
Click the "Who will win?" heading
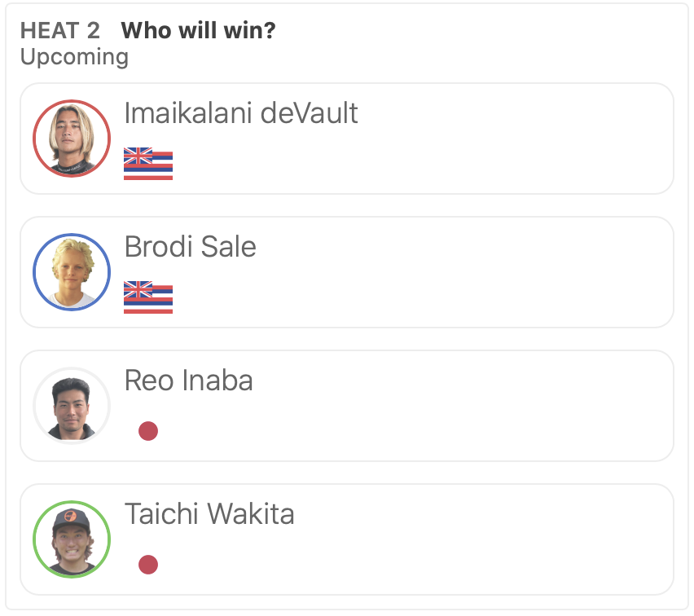point(198,31)
